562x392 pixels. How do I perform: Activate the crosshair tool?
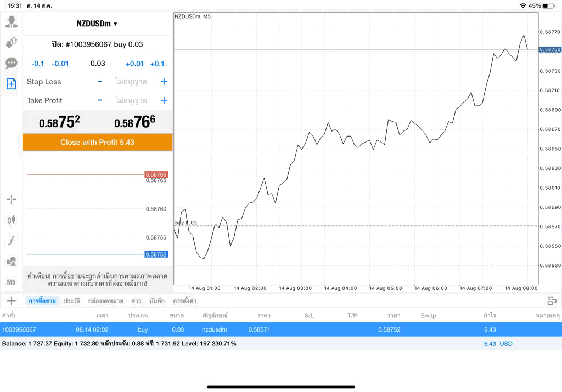[12, 200]
